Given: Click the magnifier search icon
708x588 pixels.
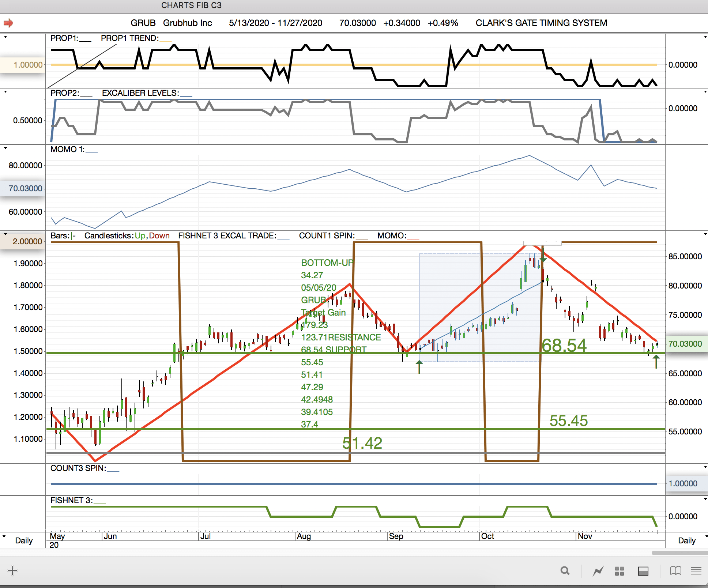Looking at the screenshot, I should [x=565, y=571].
